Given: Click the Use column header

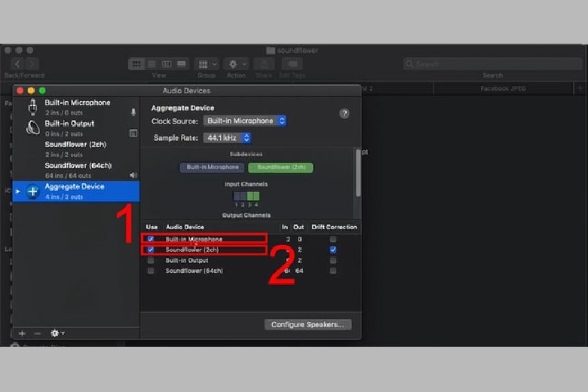Looking at the screenshot, I should 152,227.
